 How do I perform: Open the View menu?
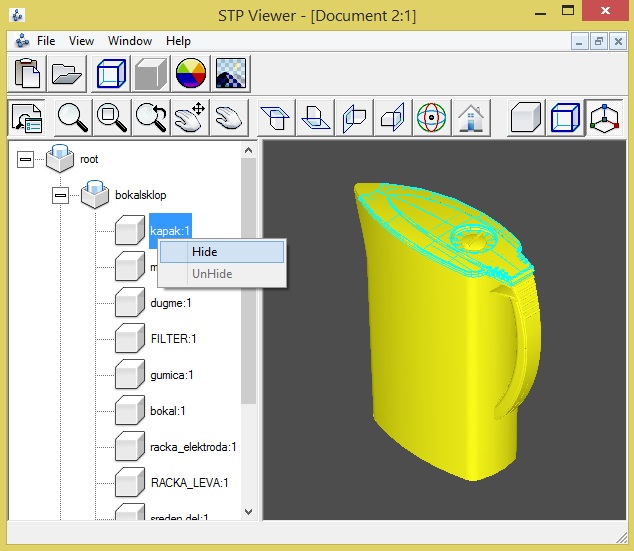pos(81,41)
